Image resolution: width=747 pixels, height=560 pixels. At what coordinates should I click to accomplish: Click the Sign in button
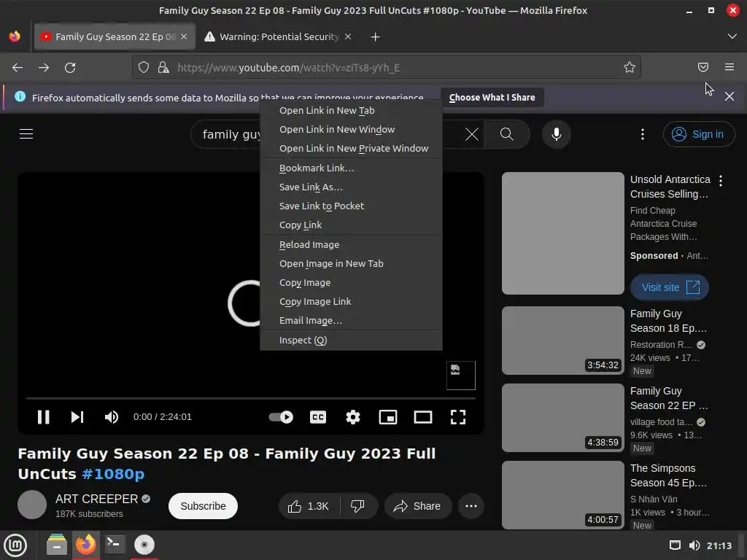[x=698, y=134]
